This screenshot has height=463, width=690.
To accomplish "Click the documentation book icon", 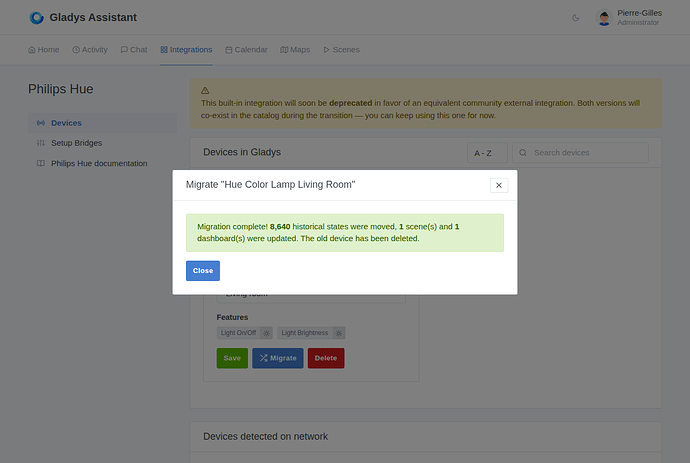I will tap(41, 163).
